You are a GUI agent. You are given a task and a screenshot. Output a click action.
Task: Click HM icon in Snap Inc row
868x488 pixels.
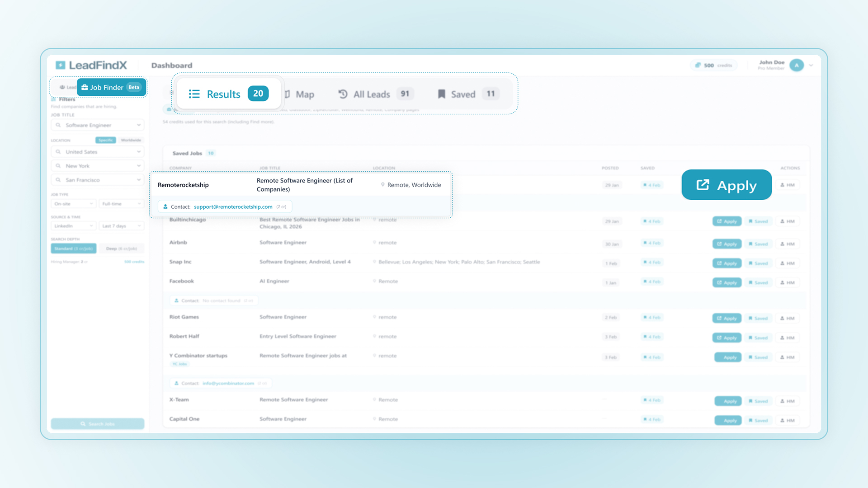pos(788,263)
